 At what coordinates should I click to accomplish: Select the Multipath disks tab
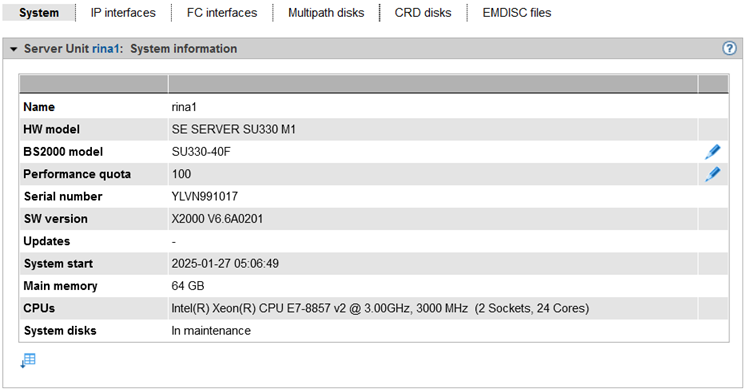[326, 13]
